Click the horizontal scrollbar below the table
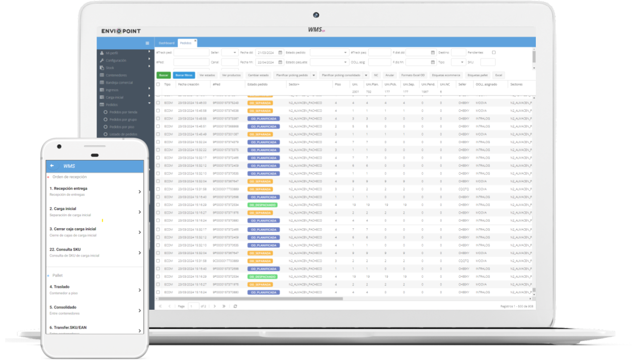This screenshot has width=644, height=362. (252, 299)
